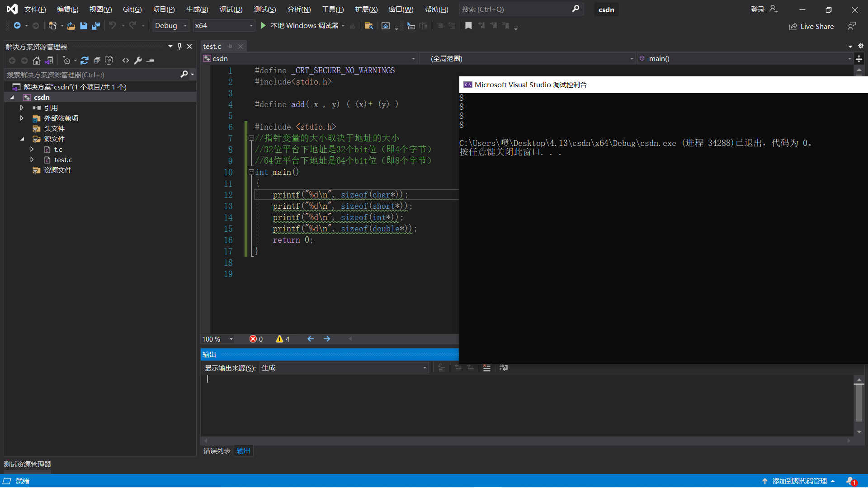Image resolution: width=868 pixels, height=488 pixels.
Task: Click the bookmark icon in the toolbar
Action: coord(468,26)
